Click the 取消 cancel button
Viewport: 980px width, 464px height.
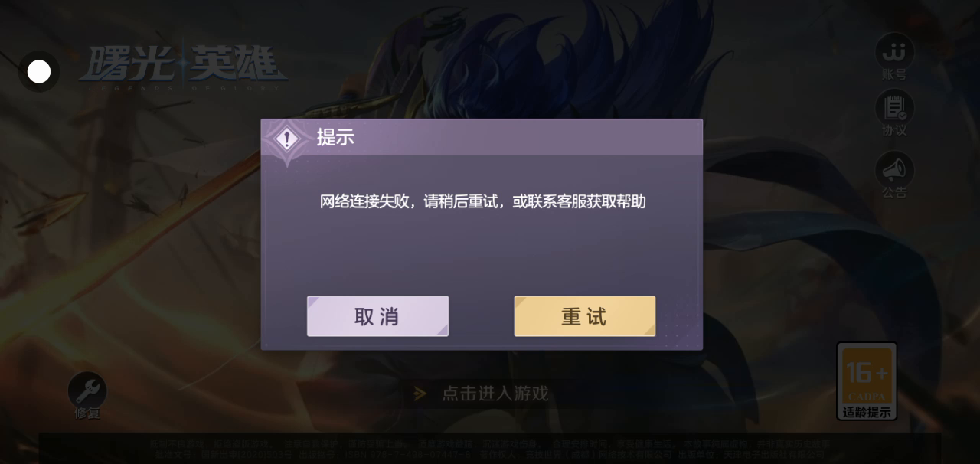[377, 316]
